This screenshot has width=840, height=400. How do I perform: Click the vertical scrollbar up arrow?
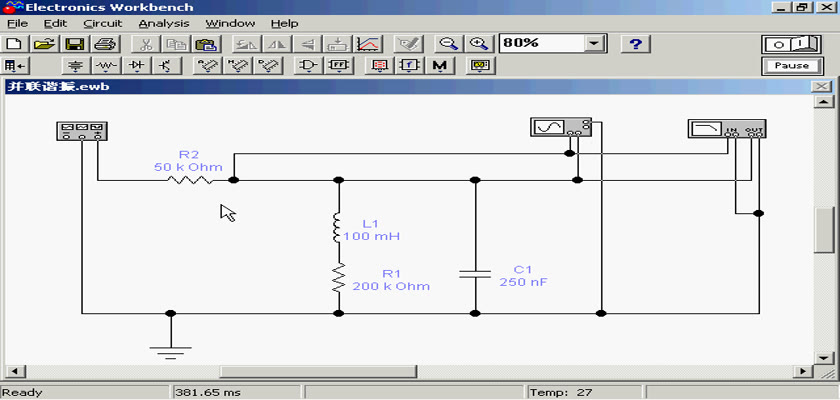click(823, 102)
